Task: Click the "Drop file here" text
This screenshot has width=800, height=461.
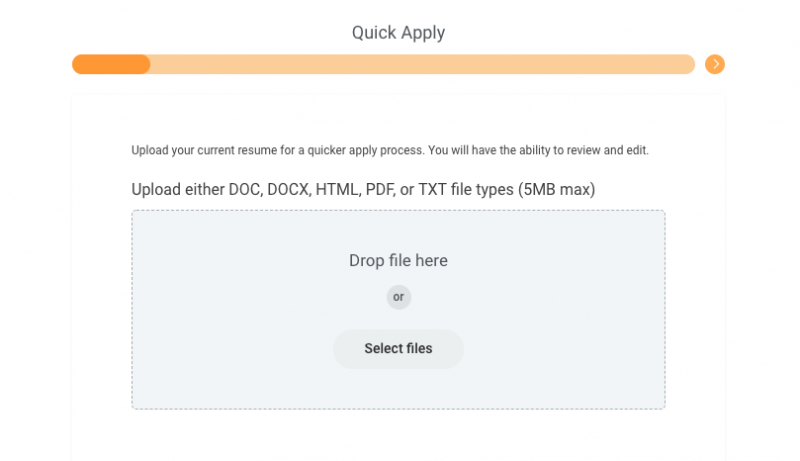Action: click(398, 261)
